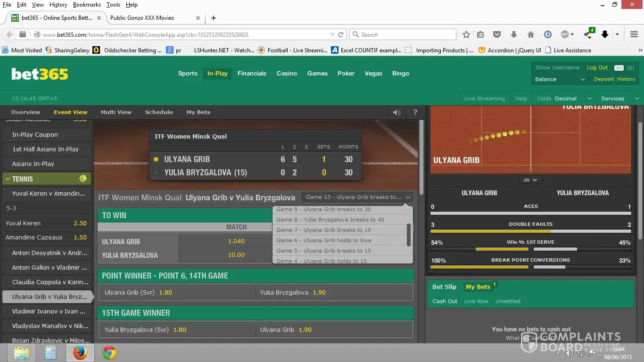The width and height of the screenshot is (644, 362).
Task: Open the Poker section
Action: (346, 74)
